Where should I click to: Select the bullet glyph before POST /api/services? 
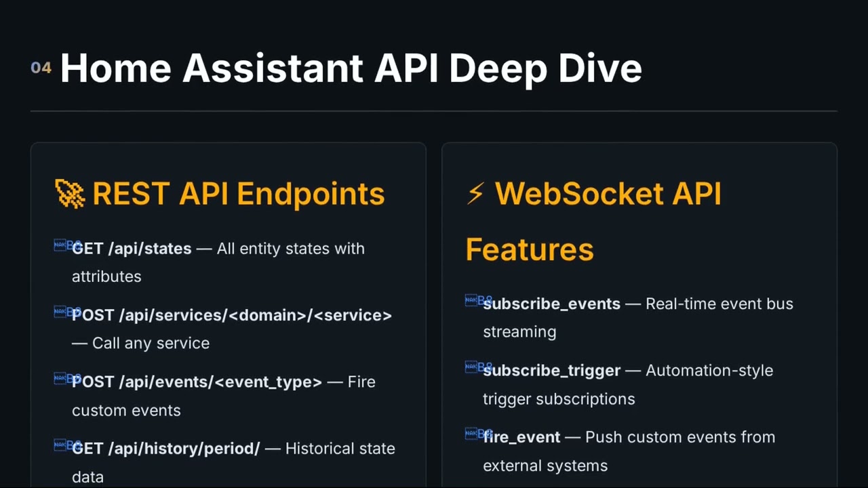coord(64,312)
